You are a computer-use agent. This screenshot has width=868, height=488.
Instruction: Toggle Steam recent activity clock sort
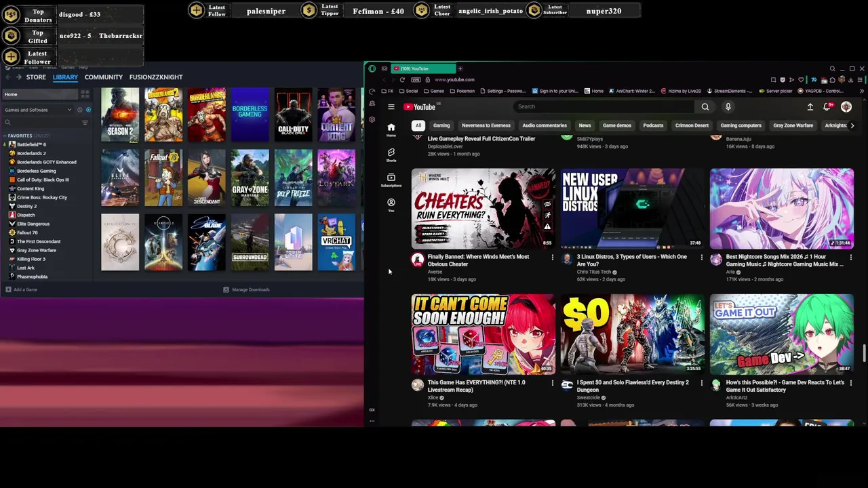tap(79, 110)
